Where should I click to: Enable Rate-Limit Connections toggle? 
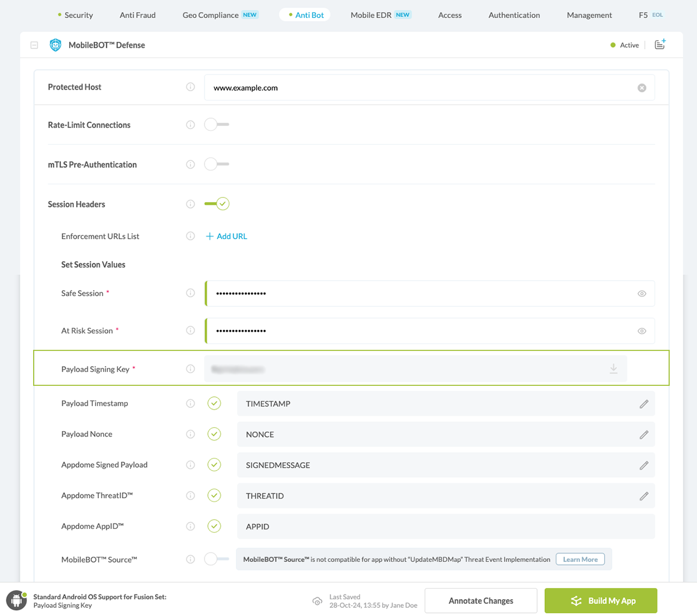(216, 124)
